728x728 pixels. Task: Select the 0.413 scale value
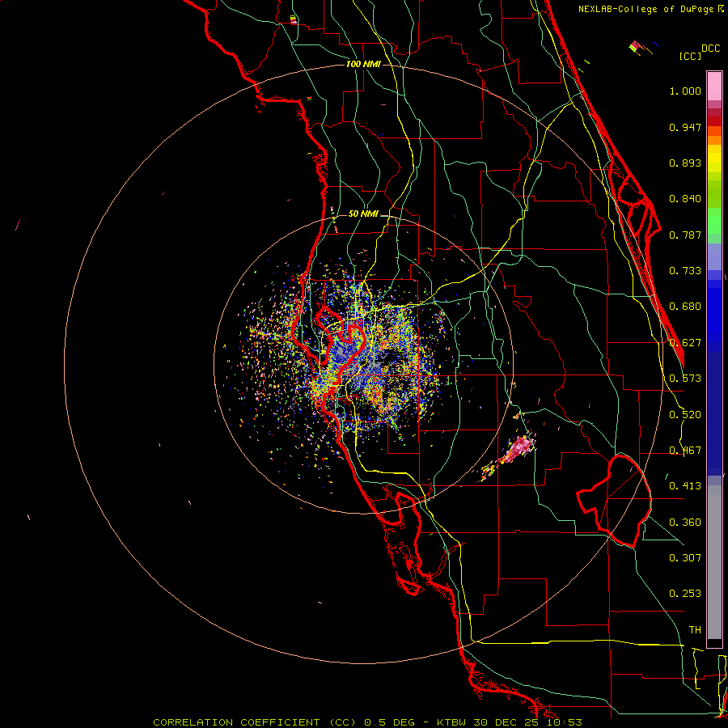click(685, 486)
